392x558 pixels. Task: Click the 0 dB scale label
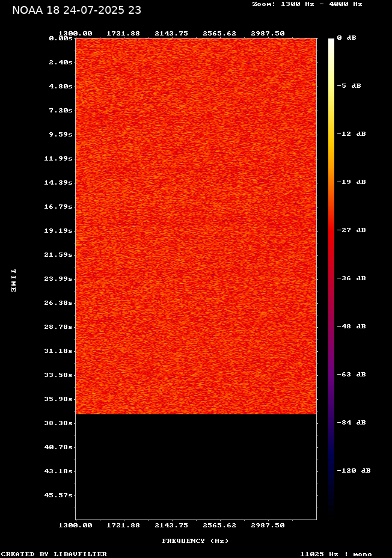[346, 38]
